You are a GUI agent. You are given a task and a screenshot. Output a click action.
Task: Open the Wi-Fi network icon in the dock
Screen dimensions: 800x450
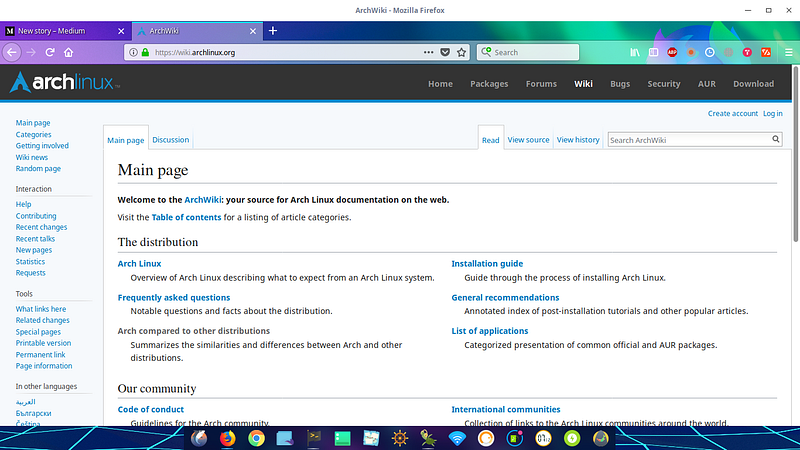457,438
